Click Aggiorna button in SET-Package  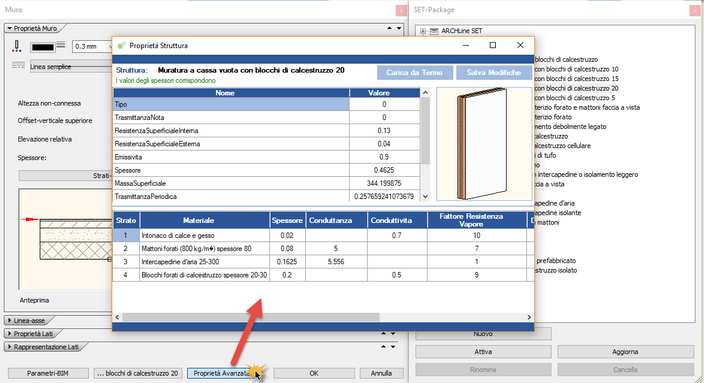(x=625, y=352)
